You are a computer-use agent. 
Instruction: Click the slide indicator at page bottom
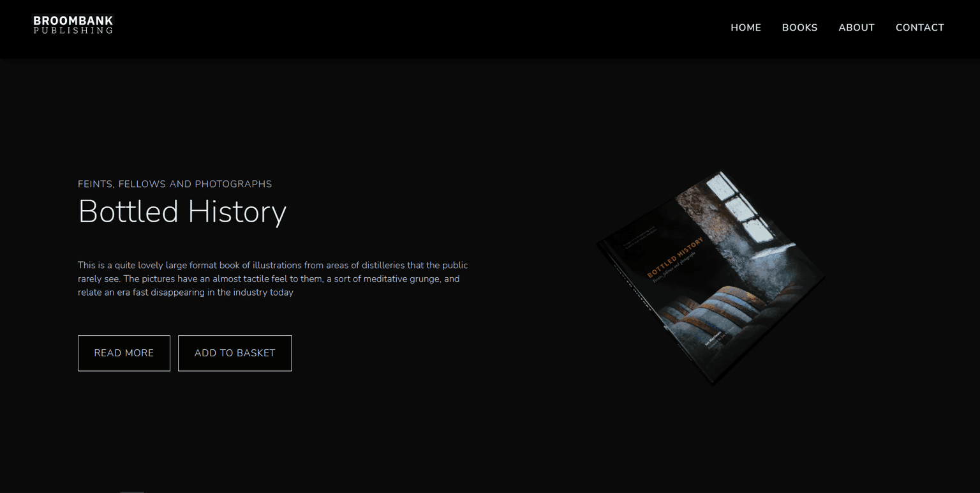coord(132,491)
